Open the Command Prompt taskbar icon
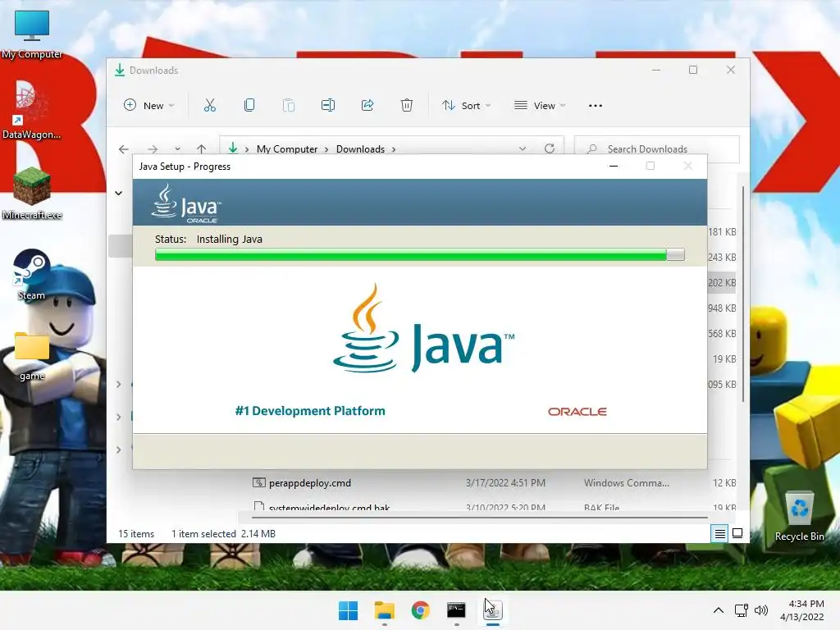Image resolution: width=840 pixels, height=630 pixels. [x=456, y=610]
